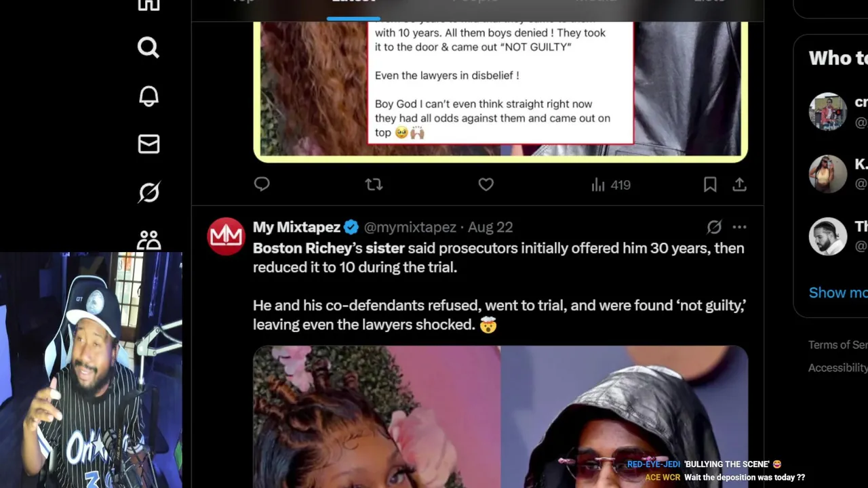This screenshot has width=868, height=488.
Task: Open the Terms of Service link
Action: (838, 345)
